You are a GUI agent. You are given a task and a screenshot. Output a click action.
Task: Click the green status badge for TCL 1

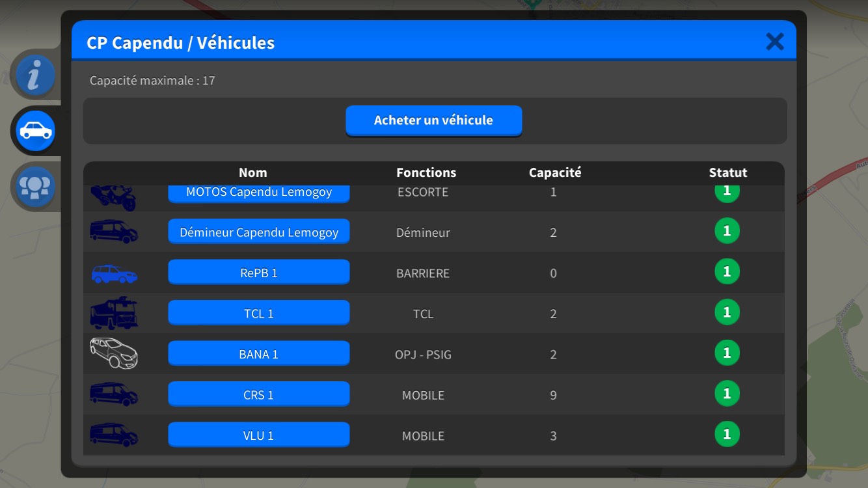(727, 312)
